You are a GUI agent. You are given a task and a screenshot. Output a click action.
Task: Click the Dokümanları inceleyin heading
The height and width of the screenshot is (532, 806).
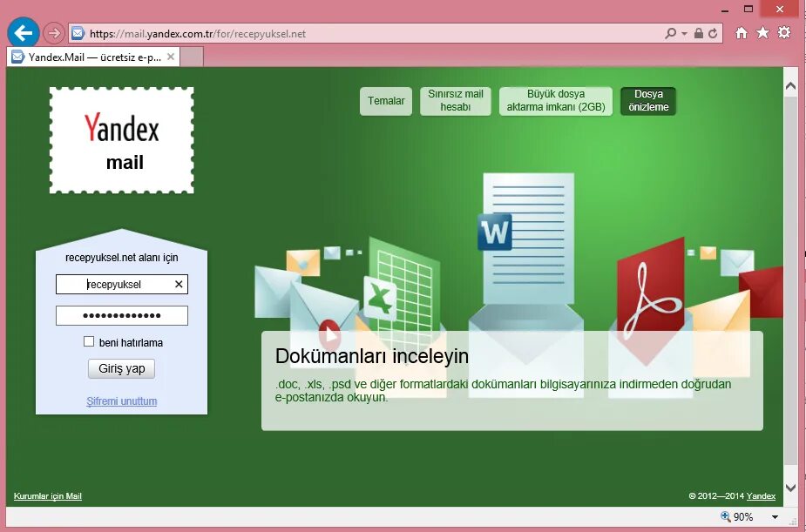tap(372, 356)
